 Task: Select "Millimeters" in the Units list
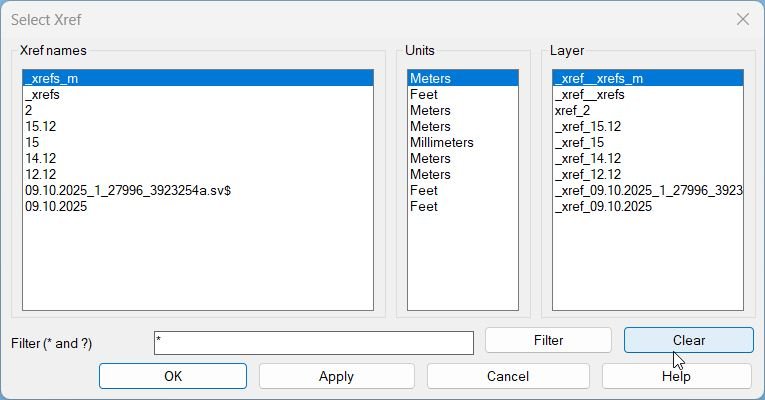[x=441, y=142]
